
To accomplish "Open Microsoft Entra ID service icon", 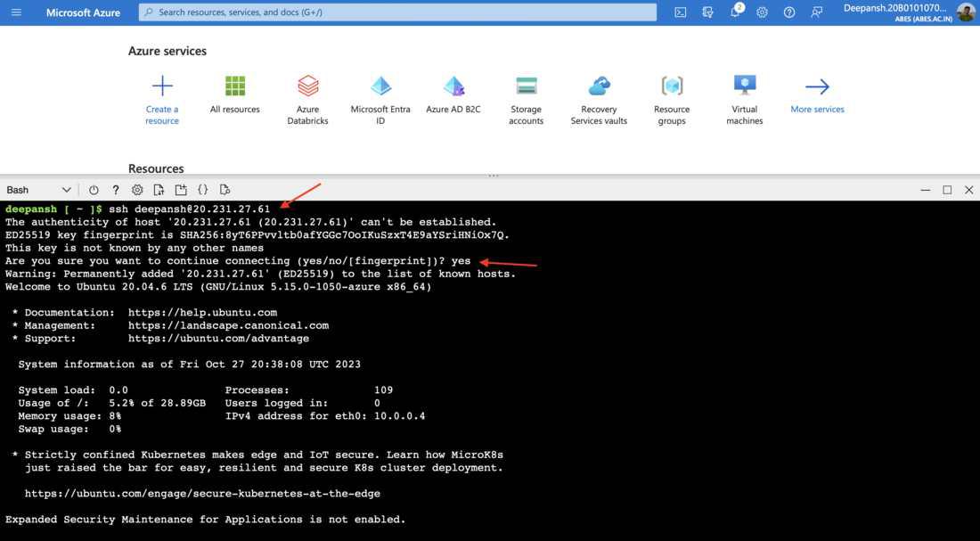I will (380, 86).
